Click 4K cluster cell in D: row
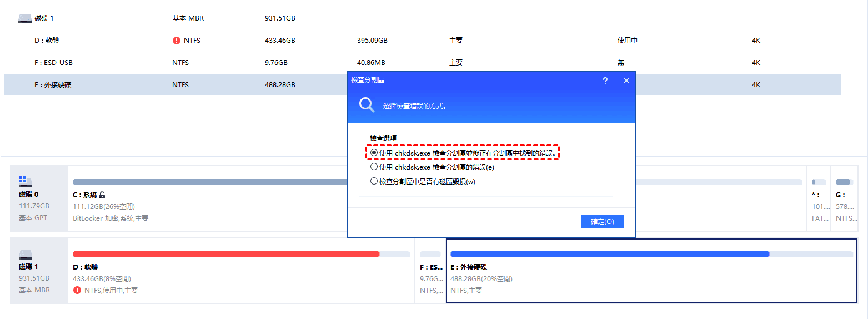 (756, 41)
